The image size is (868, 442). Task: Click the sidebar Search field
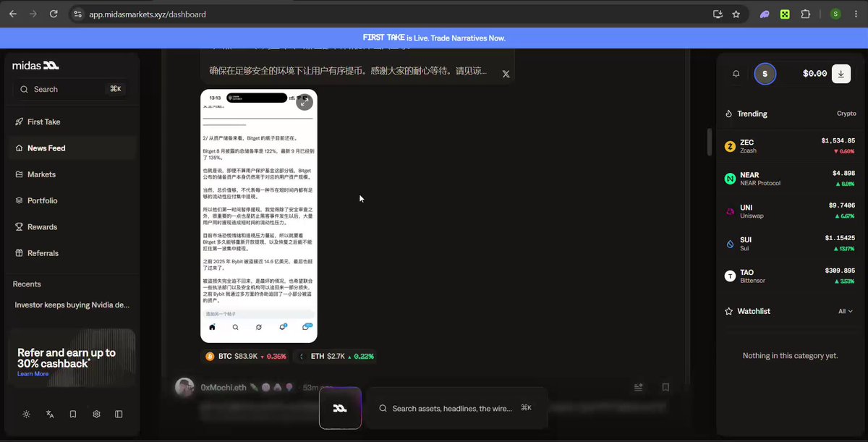(70, 89)
